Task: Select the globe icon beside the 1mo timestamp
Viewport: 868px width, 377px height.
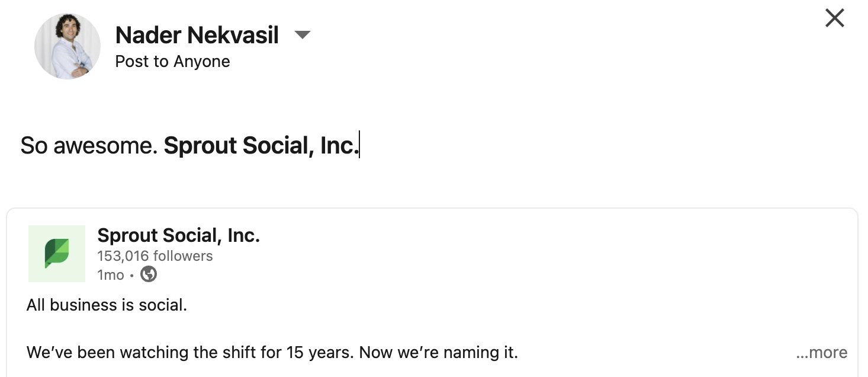Action: click(148, 274)
